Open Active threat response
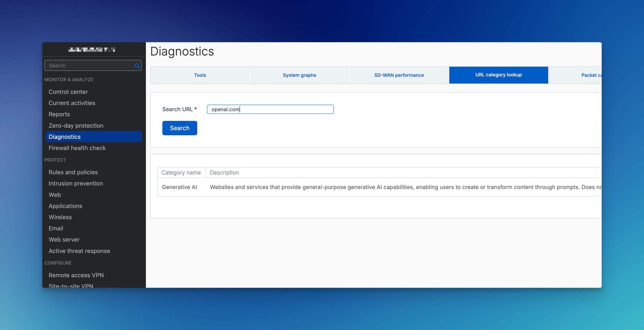This screenshot has height=330, width=644. click(80, 251)
